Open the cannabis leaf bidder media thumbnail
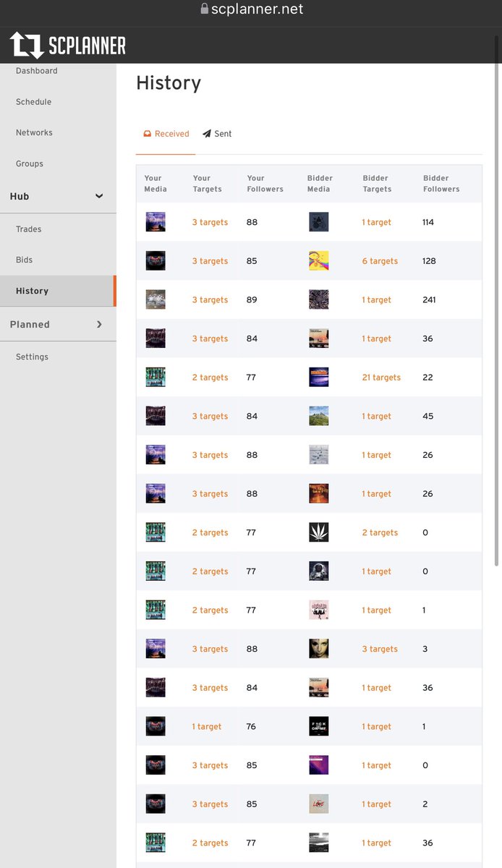 coord(318,532)
